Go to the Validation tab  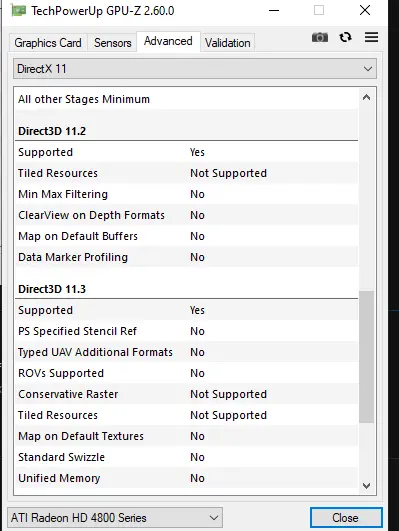228,43
